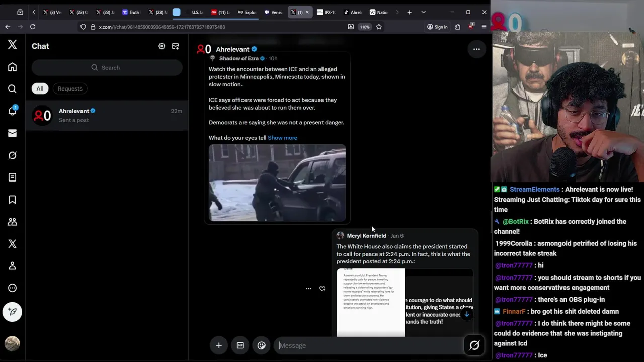Click the ICE vehicle video thumbnail
This screenshot has width=644, height=362.
pos(277,183)
